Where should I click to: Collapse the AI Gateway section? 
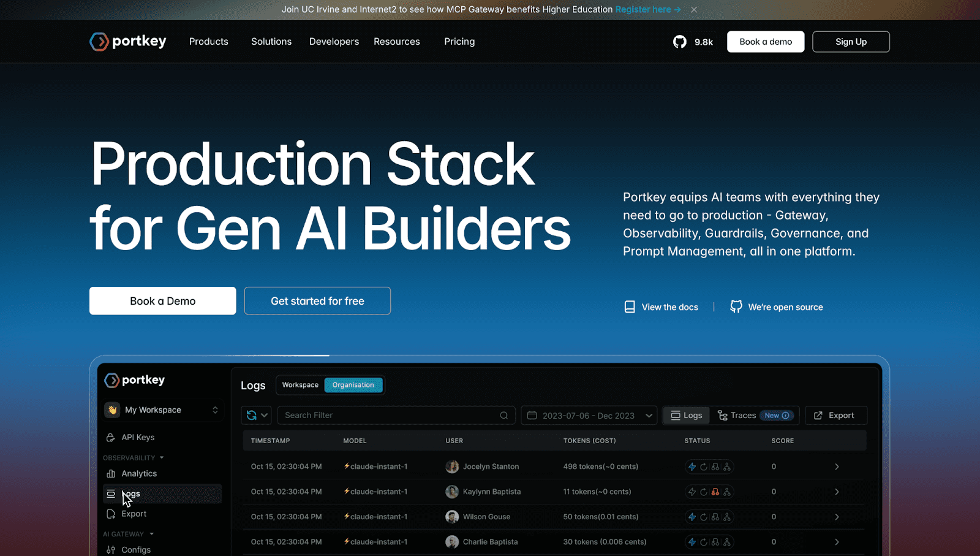coord(151,534)
